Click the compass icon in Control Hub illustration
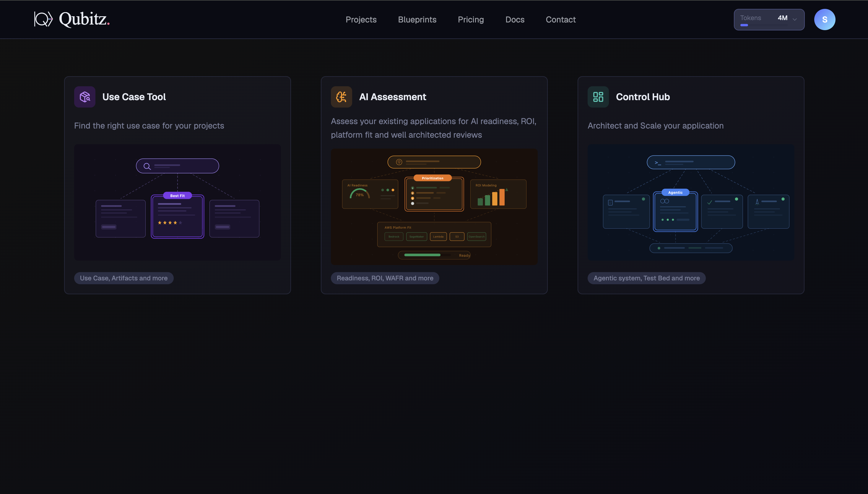The height and width of the screenshot is (494, 868). 757,202
